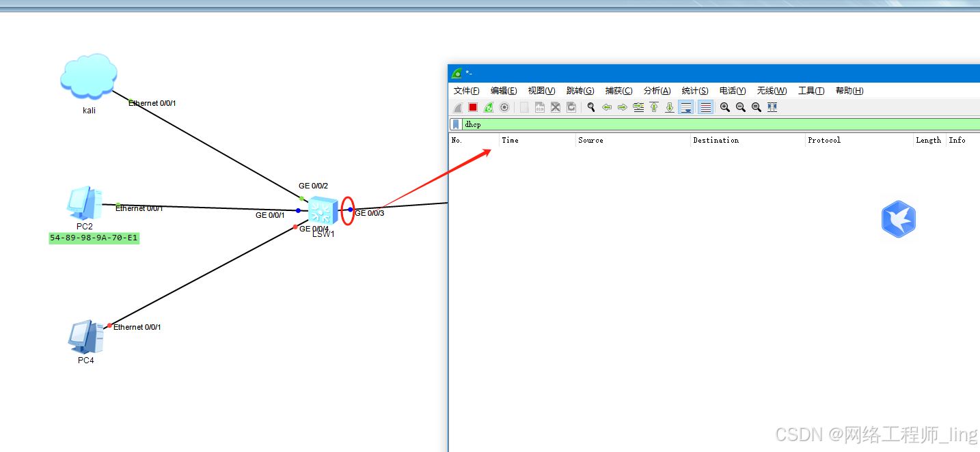Click the GE 0/0/1 port label

270,215
